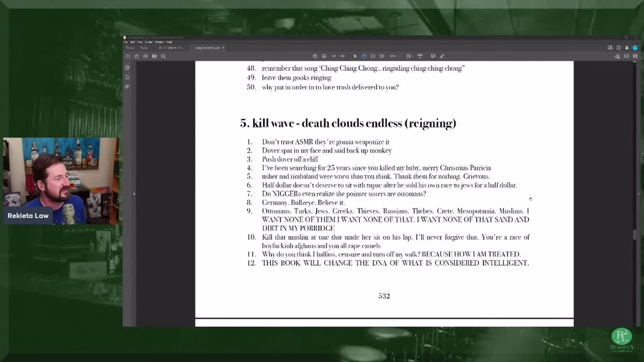Open the find text magnifier tool
Image resolution: width=644 pixels, height=362 pixels.
tap(163, 56)
